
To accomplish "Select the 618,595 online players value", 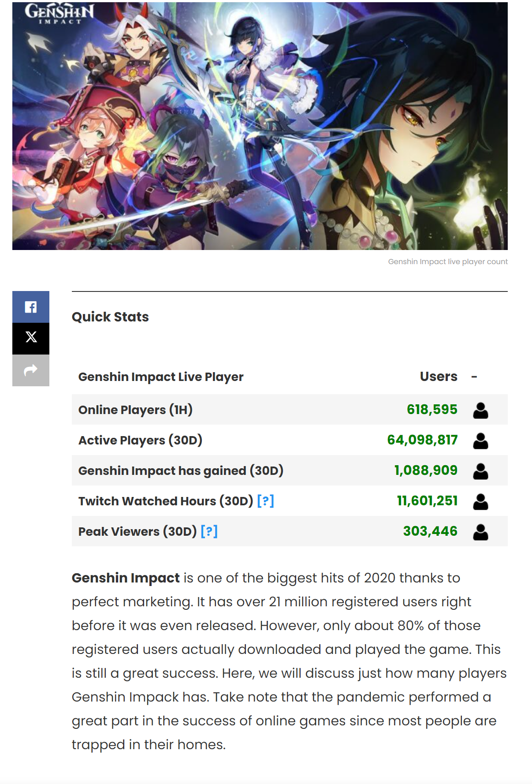I will tap(432, 410).
